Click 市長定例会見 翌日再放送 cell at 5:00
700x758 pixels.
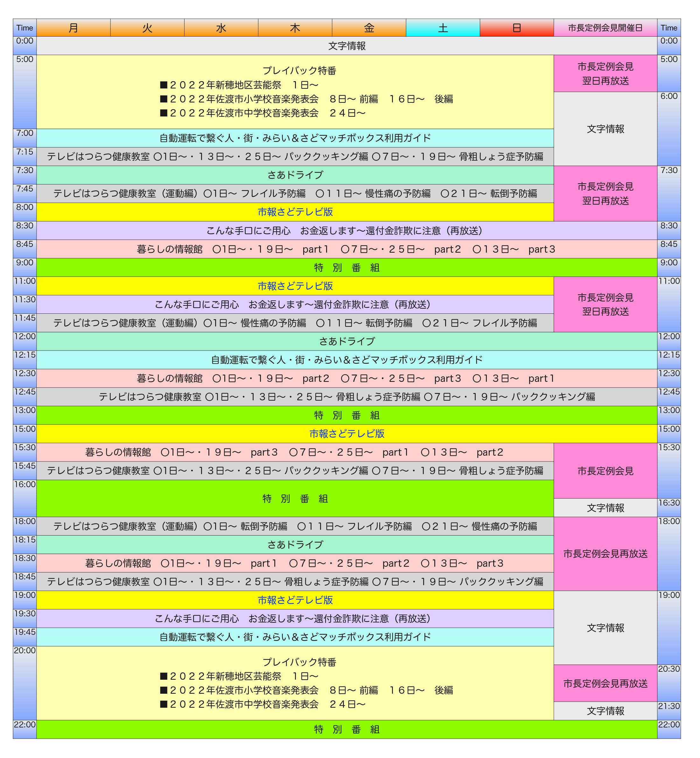tap(605, 74)
